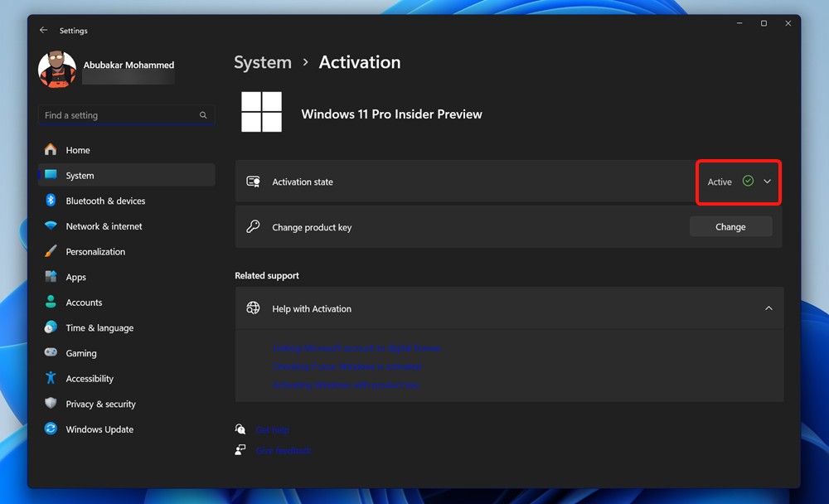This screenshot has height=504, width=829.
Task: Click the Activation state label
Action: [303, 182]
